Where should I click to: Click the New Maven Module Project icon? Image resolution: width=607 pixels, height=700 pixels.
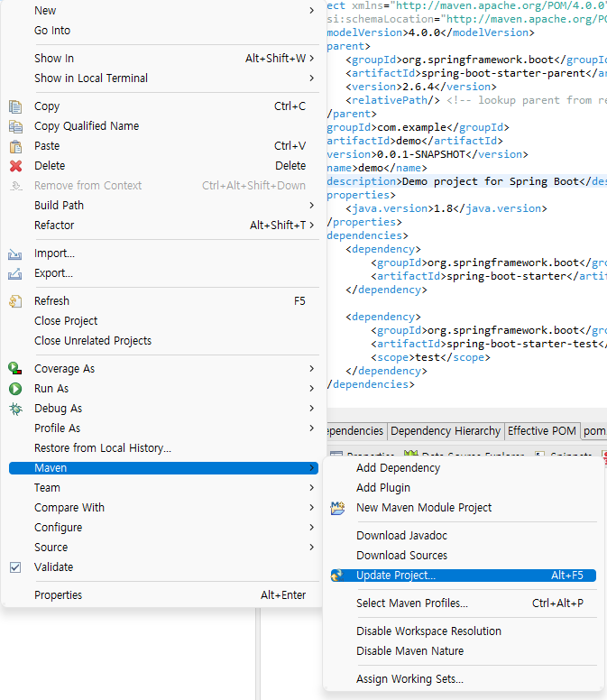point(338,508)
